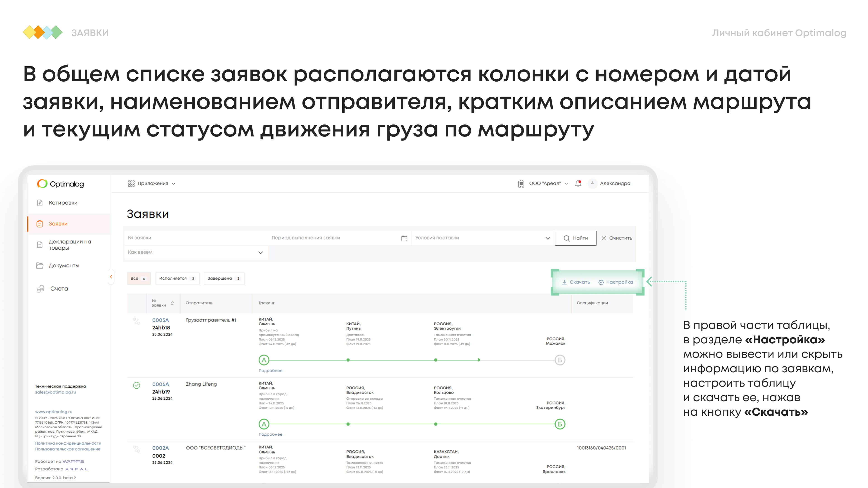868x488 pixels.
Task: Switch to the Завершена tab
Action: pos(224,279)
